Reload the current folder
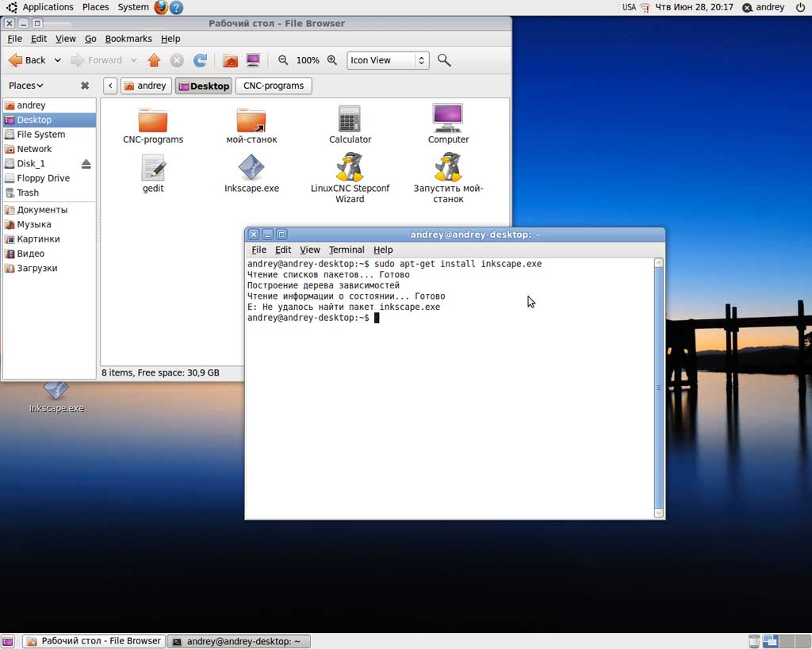The height and width of the screenshot is (649, 812). coord(200,60)
